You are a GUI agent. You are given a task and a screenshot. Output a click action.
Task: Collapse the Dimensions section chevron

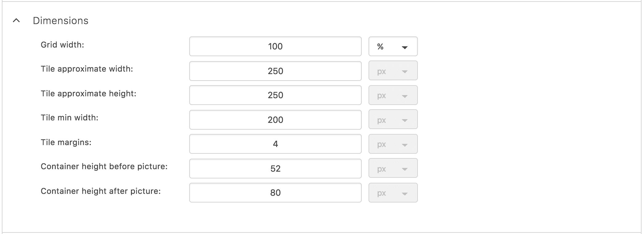coord(16,21)
